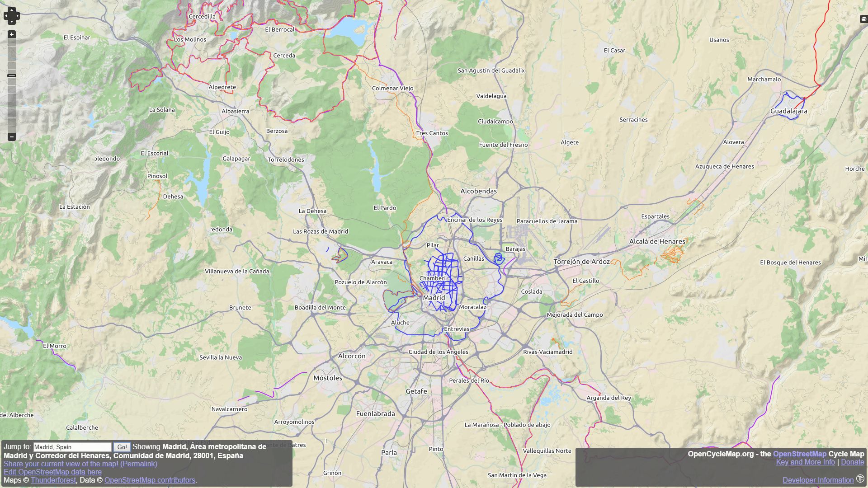Image resolution: width=868 pixels, height=488 pixels.
Task: Open Key and More Info
Action: [x=805, y=462]
